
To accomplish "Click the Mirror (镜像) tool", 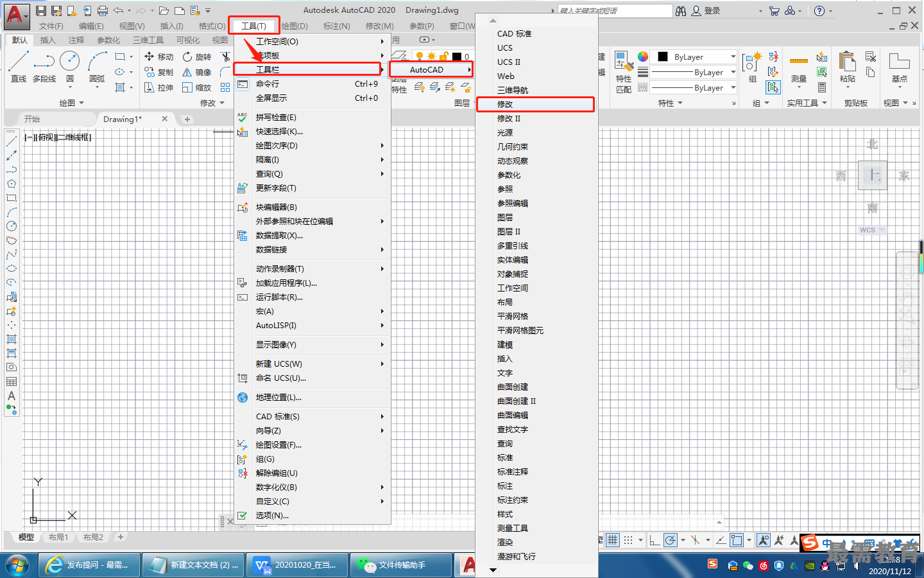I will [x=197, y=72].
